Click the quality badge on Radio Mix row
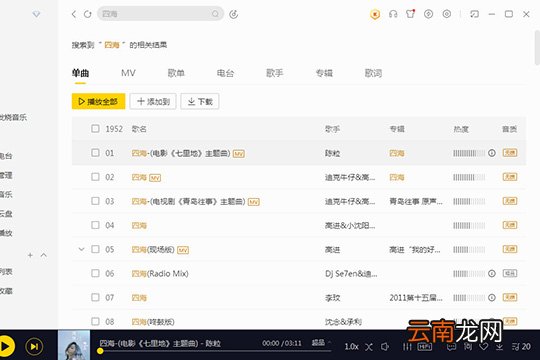 pyautogui.click(x=510, y=273)
